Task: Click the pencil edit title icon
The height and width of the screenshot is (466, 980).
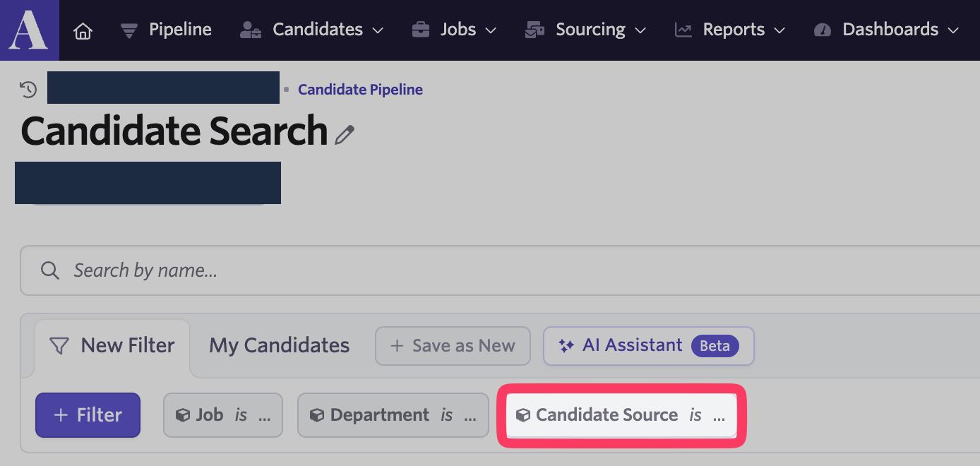Action: tap(345, 134)
